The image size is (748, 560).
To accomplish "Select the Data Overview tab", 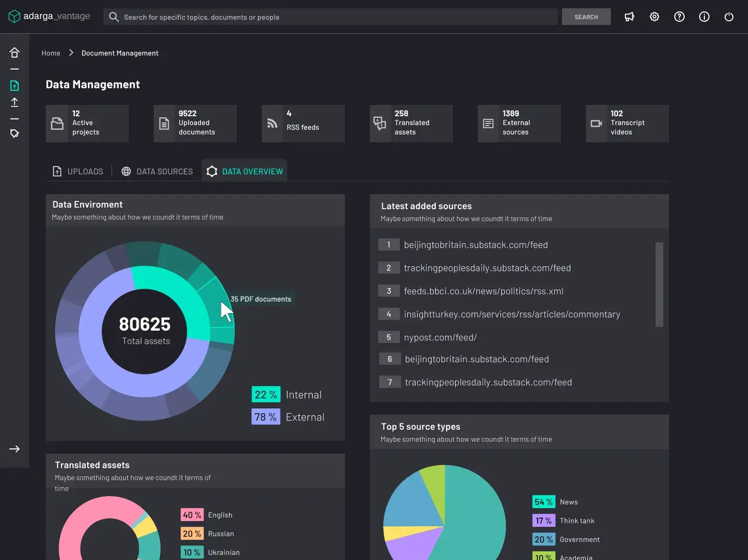I will click(x=245, y=171).
